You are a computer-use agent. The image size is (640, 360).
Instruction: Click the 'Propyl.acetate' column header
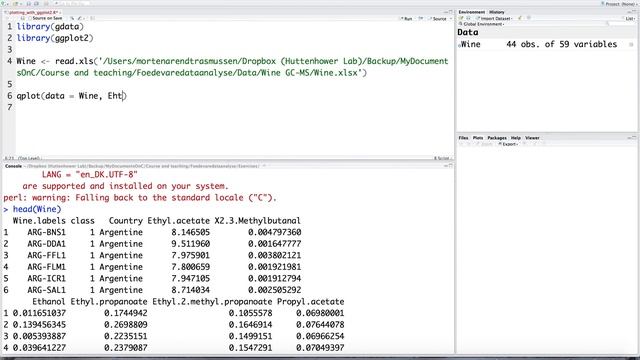310,302
